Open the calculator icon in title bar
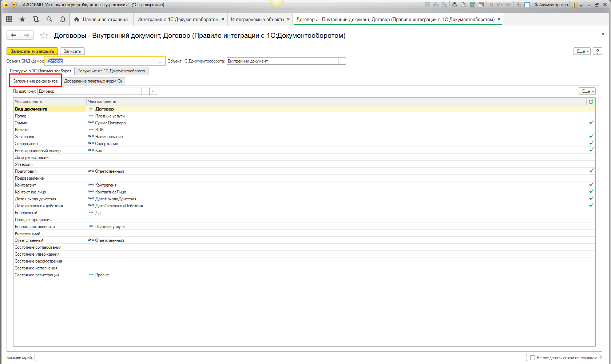The width and height of the screenshot is (611, 364). point(472,5)
